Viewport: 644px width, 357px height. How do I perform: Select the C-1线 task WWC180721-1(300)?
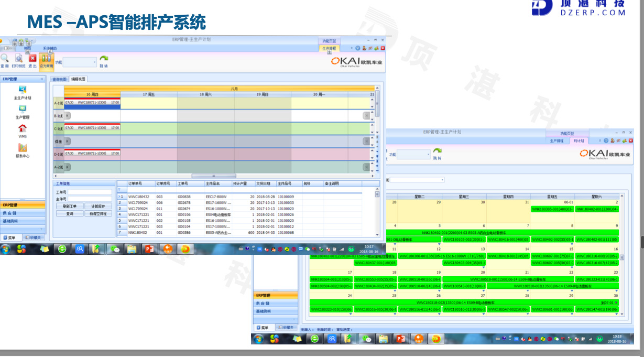click(92, 128)
